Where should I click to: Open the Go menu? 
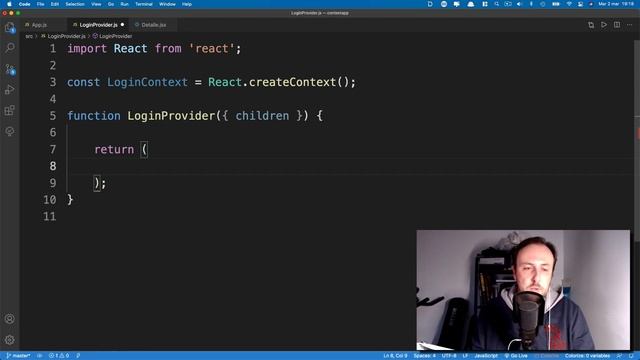(x=111, y=4)
